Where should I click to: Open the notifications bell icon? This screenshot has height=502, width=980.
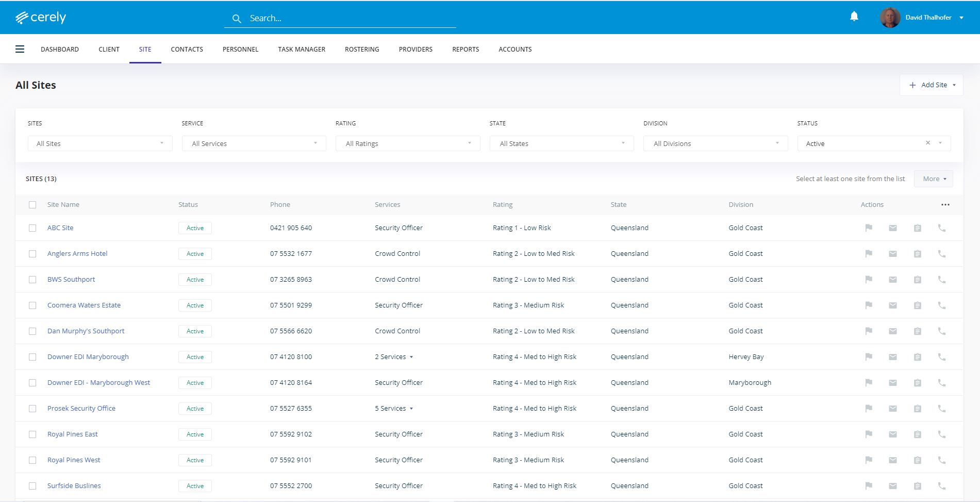coord(854,17)
